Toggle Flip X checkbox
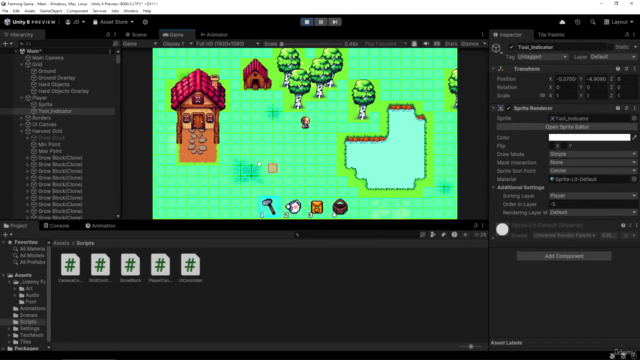The height and width of the screenshot is (360, 640). (x=551, y=146)
